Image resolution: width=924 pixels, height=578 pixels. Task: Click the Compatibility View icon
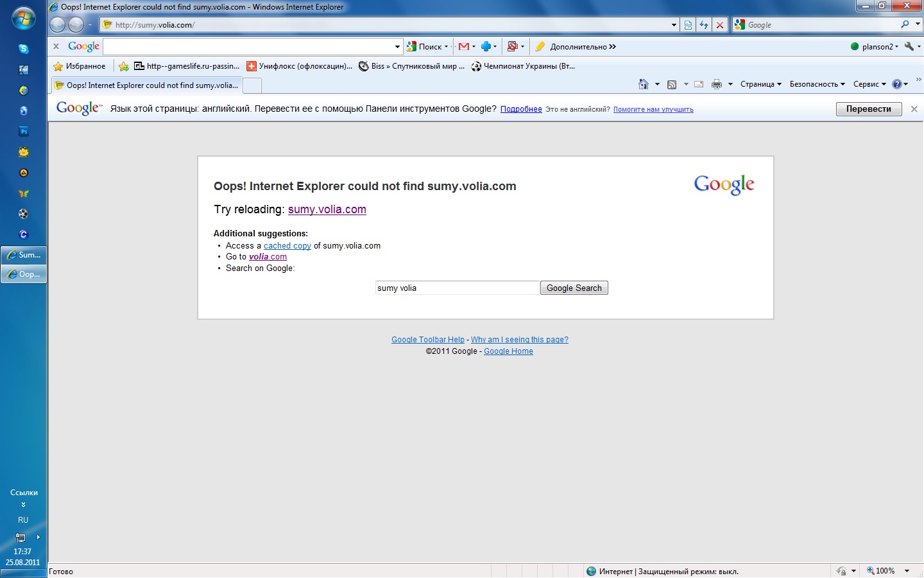click(688, 25)
